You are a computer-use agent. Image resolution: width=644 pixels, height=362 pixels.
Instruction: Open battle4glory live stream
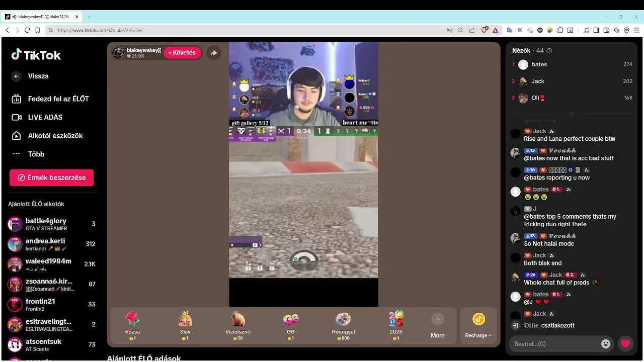tap(51, 224)
